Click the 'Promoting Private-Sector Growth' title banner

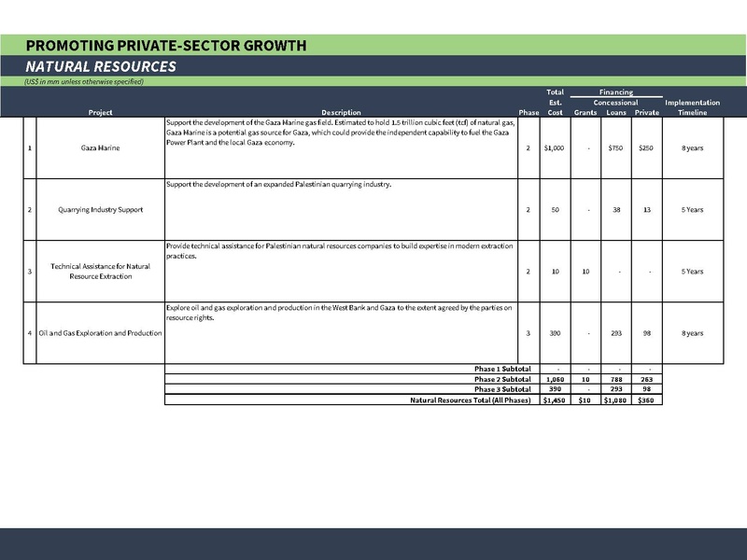[x=166, y=46]
